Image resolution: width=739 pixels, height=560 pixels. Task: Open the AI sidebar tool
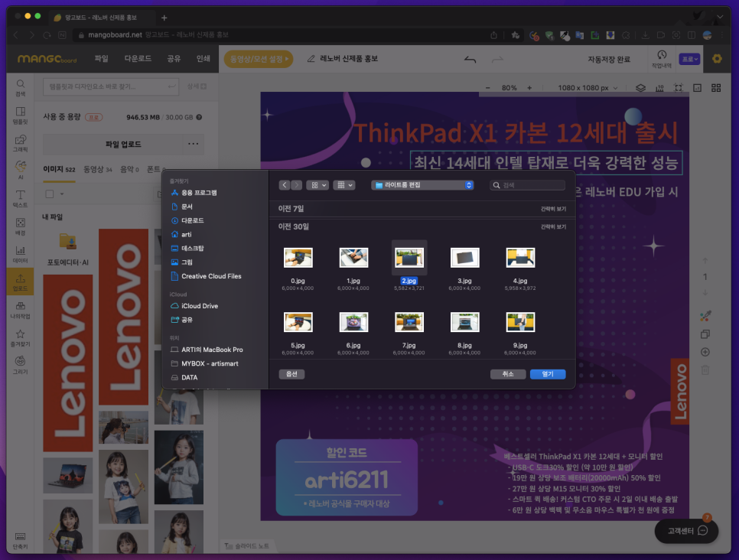pyautogui.click(x=20, y=171)
